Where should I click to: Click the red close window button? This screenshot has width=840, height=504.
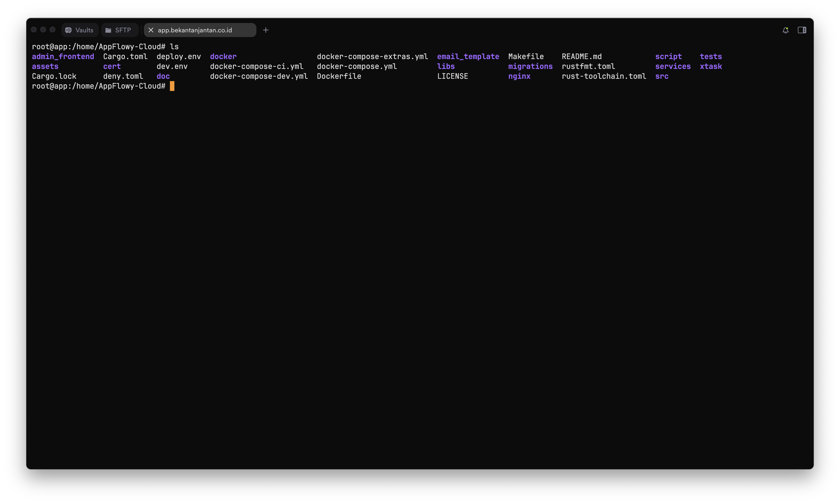(x=34, y=30)
